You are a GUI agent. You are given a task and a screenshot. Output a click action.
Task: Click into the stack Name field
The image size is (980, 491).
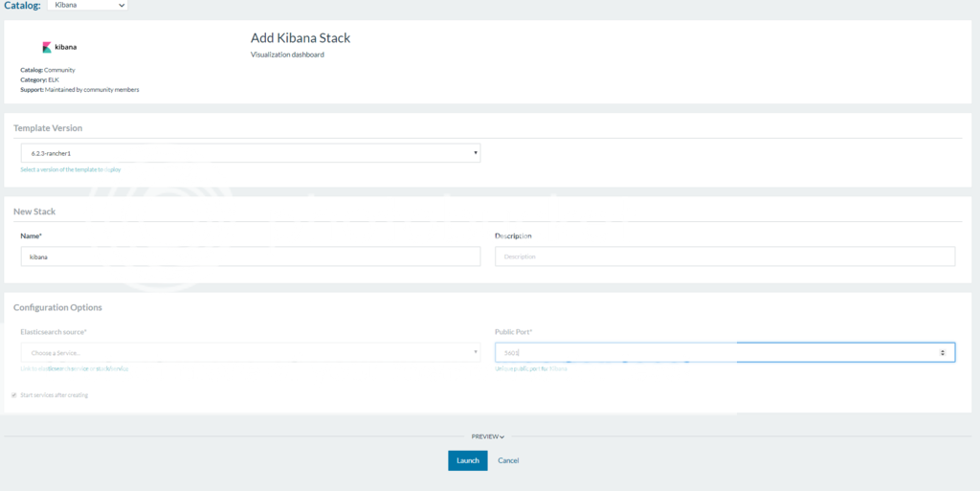click(251, 257)
